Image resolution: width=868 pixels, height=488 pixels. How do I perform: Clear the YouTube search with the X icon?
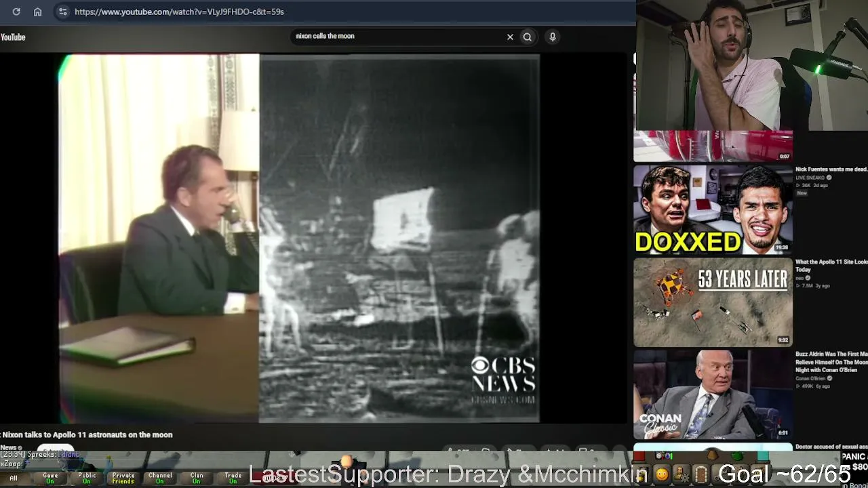510,37
